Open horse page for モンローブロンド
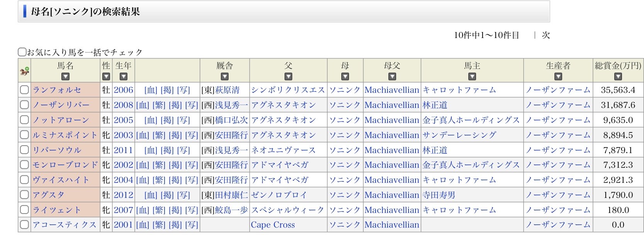The width and height of the screenshot is (644, 241). pos(65,165)
